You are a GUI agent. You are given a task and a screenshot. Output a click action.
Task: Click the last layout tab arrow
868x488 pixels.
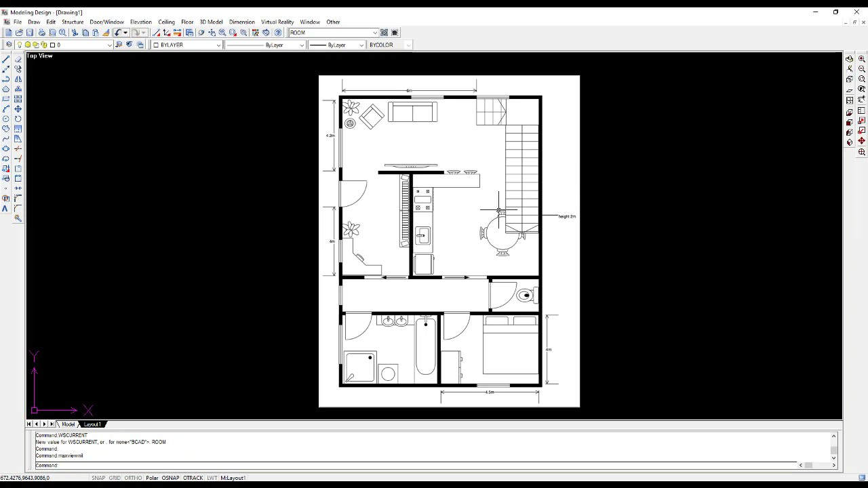click(52, 424)
